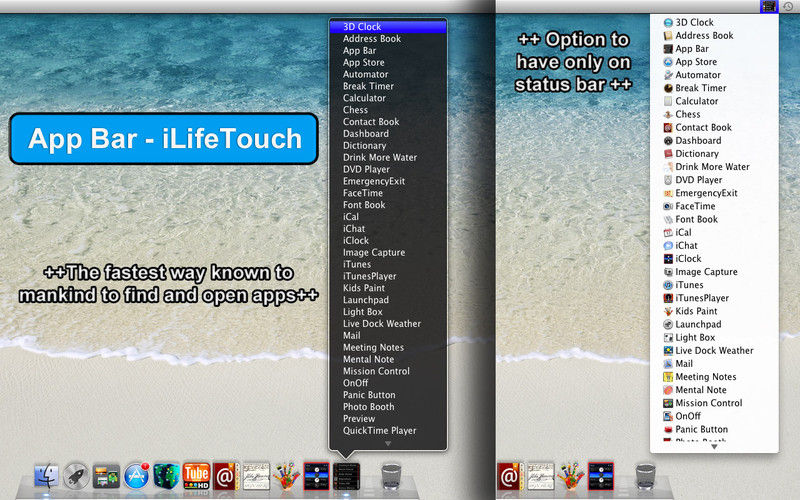Viewport: 800px width, 500px height.
Task: Click the Launchpad icon in white menu
Action: pyautogui.click(x=668, y=324)
